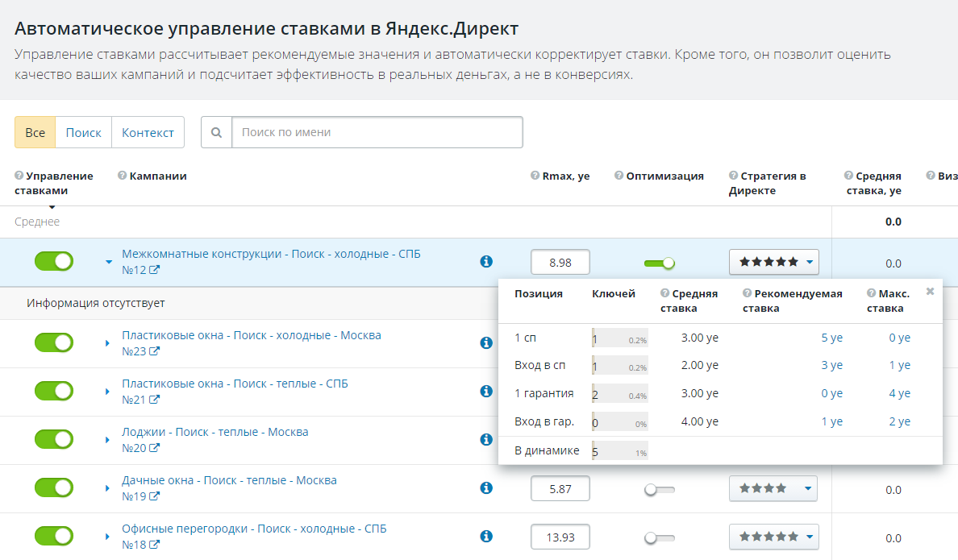Screen dimensions: 958x560
Task: Click the Поиск по имени search field
Action: coord(377,132)
